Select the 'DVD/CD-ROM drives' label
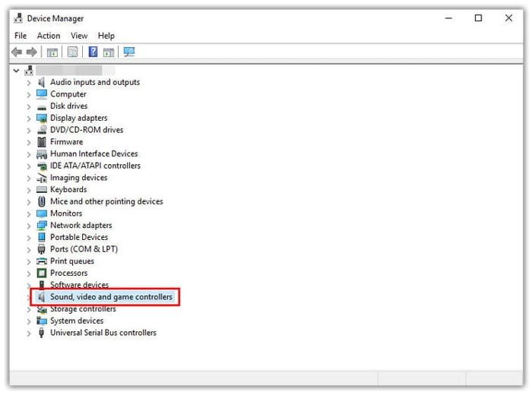Image resolution: width=532 pixels, height=395 pixels. point(87,130)
